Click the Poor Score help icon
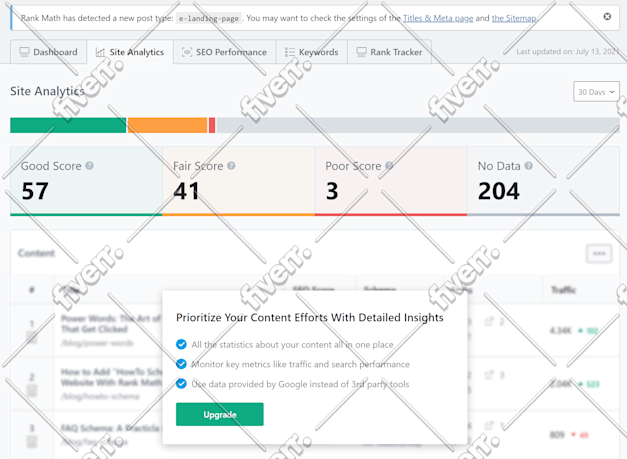627x459 pixels. [x=389, y=166]
